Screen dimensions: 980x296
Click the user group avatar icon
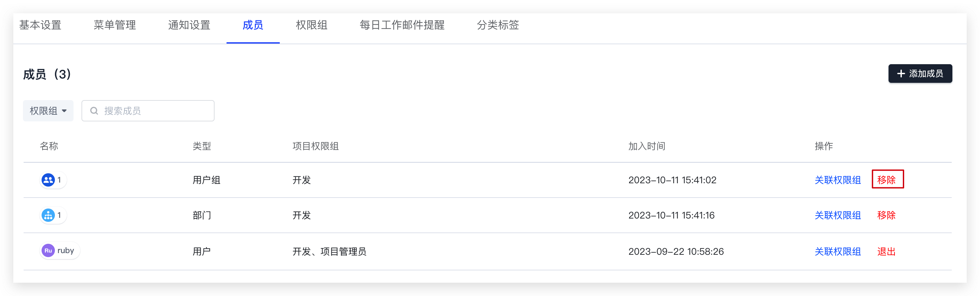pyautogui.click(x=48, y=180)
